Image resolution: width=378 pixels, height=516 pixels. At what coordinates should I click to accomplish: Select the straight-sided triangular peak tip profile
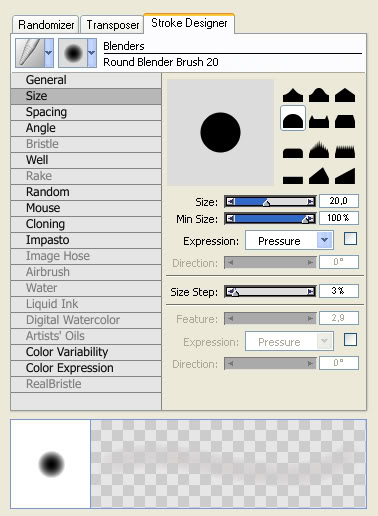click(345, 95)
